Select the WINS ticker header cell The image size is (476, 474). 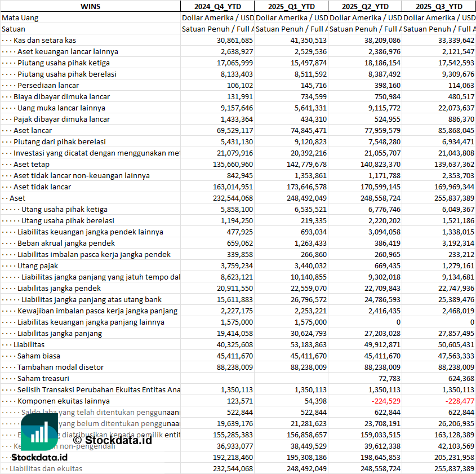91,6
